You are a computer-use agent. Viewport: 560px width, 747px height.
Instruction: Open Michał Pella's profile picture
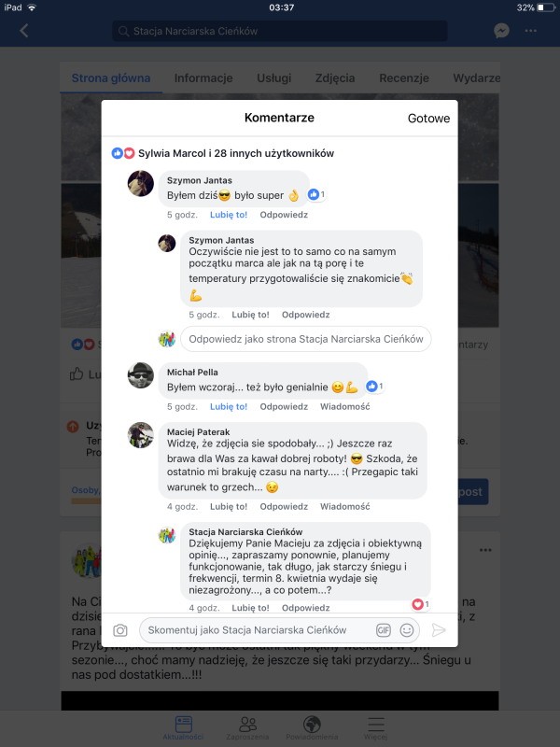141,375
